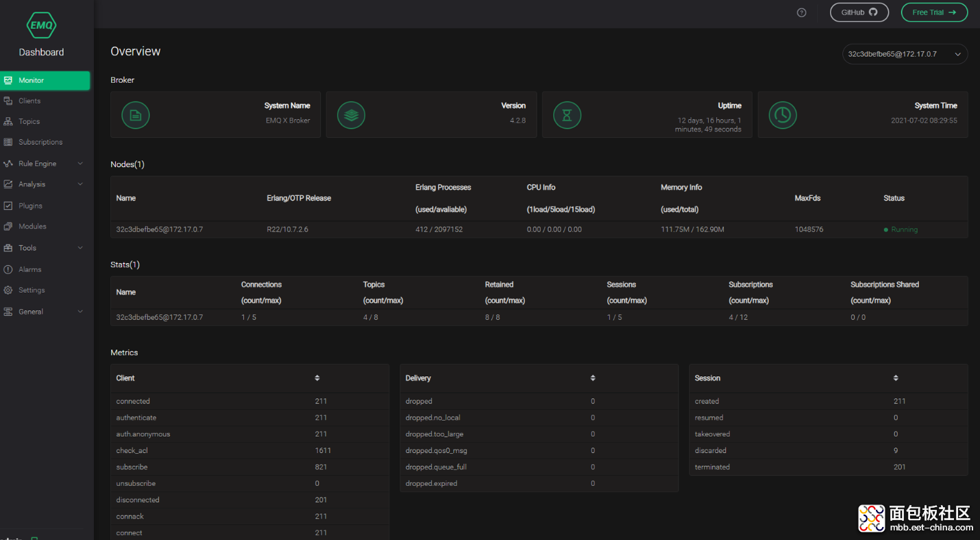This screenshot has height=540, width=980.
Task: Click the Running status indicator
Action: [x=901, y=230]
